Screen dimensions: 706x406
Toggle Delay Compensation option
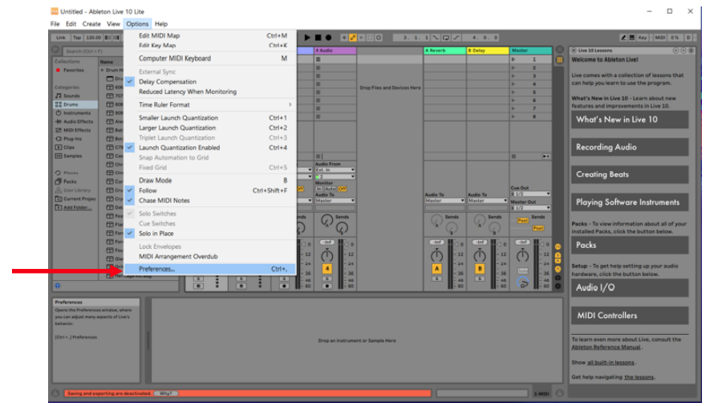(210, 81)
